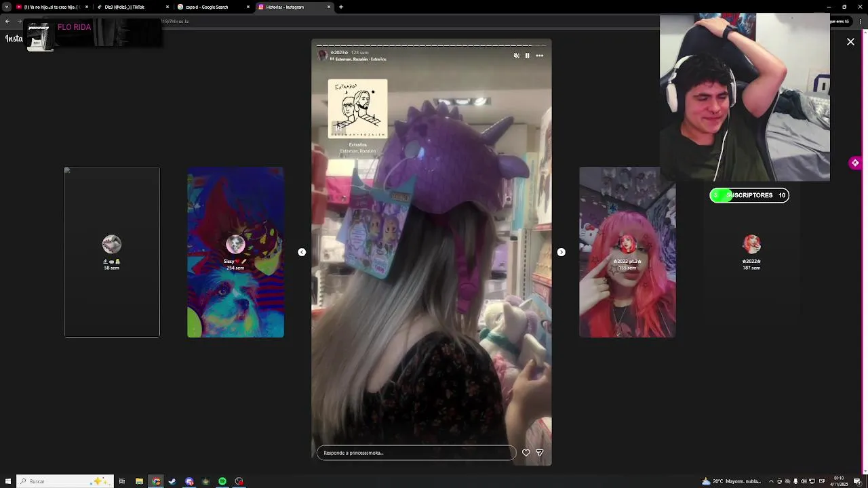Image resolution: width=868 pixels, height=488 pixels.
Task: Click the taskbar Buscar search box
Action: (x=64, y=481)
